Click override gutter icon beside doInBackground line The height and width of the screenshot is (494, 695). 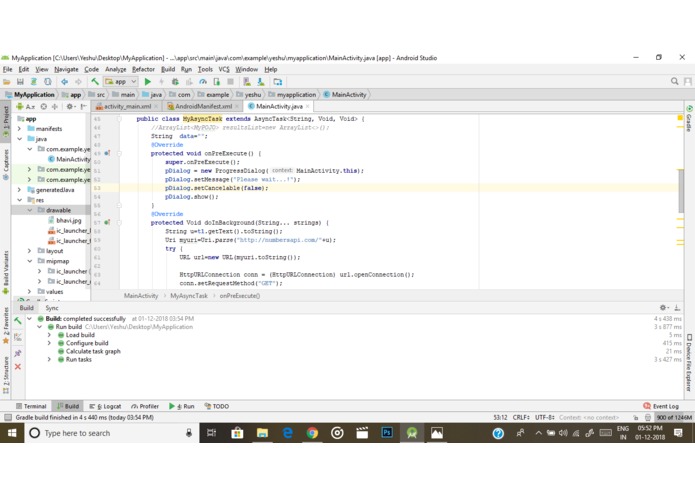tap(107, 222)
